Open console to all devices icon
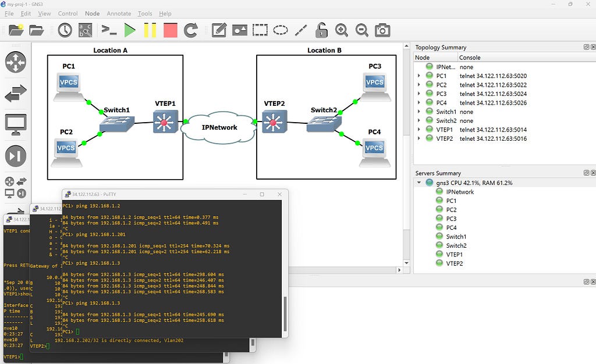596x364 pixels. 109,30
